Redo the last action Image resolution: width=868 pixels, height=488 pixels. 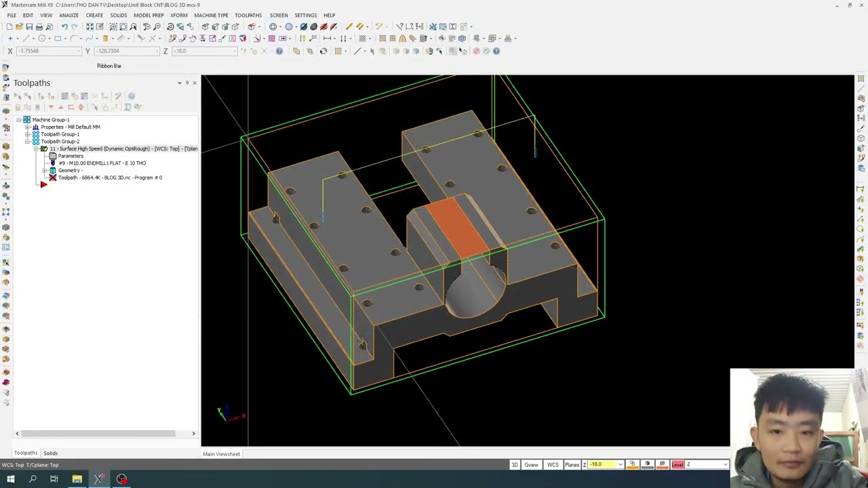click(75, 26)
